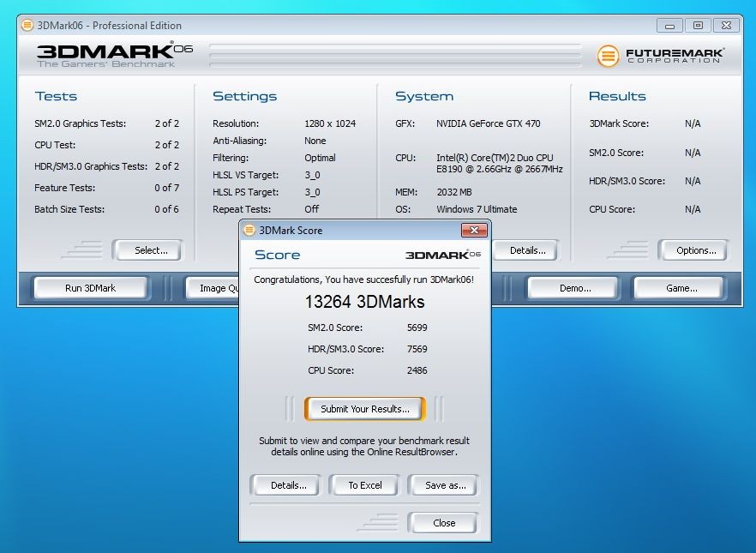
Task: Click the 'Windows 7 Ultimate' OS value
Action: point(477,209)
